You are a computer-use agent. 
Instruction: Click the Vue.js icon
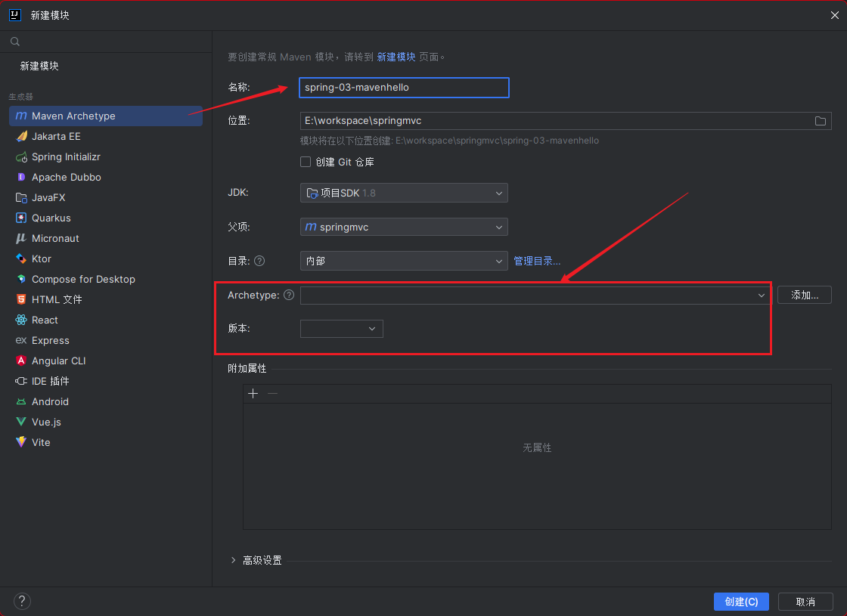tap(21, 422)
